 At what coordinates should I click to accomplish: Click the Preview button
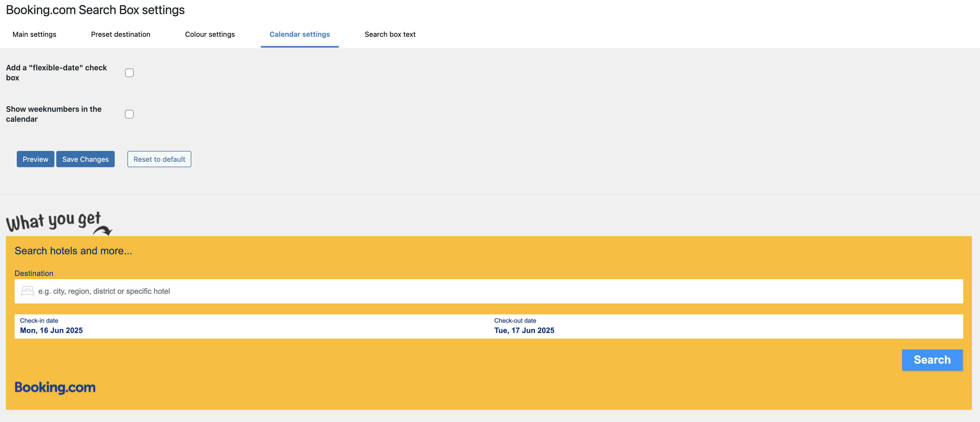click(x=35, y=159)
